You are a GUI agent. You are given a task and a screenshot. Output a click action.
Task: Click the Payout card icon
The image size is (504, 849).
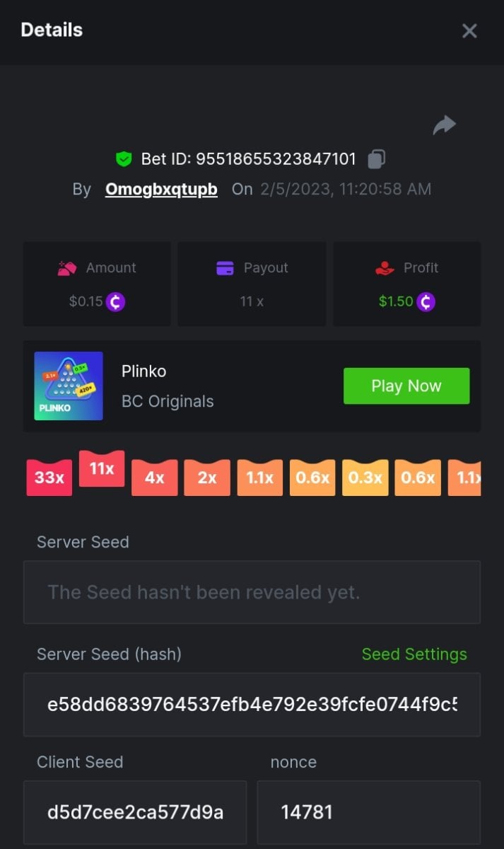coord(225,268)
